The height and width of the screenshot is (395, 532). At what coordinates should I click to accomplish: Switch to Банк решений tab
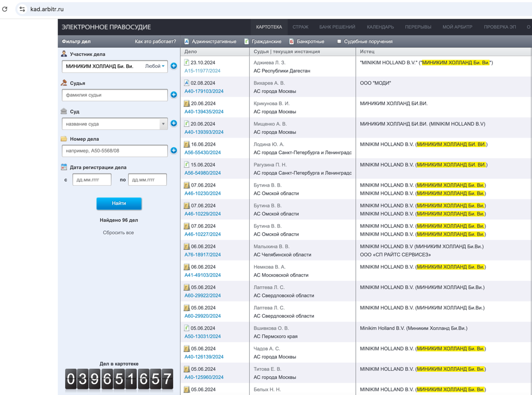pos(337,27)
